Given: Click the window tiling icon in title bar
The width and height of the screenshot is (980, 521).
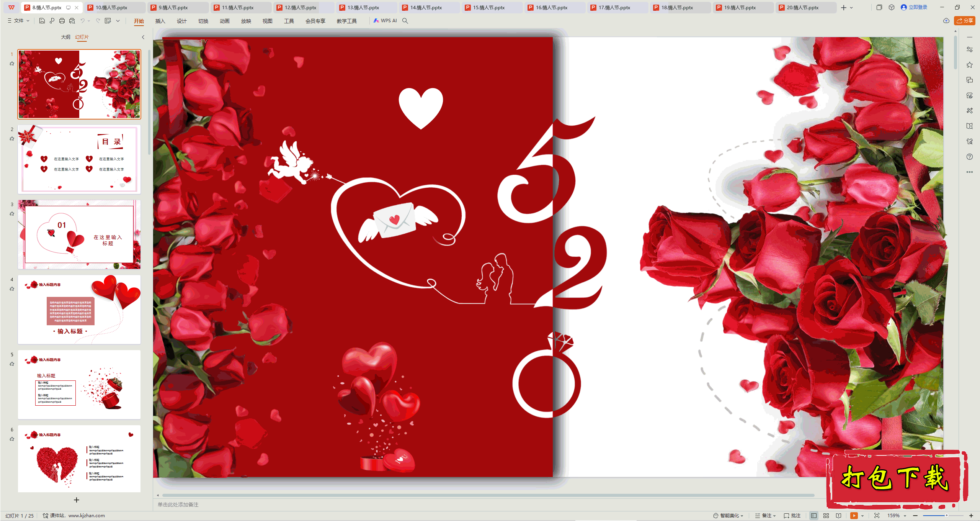Looking at the screenshot, I should [x=879, y=7].
